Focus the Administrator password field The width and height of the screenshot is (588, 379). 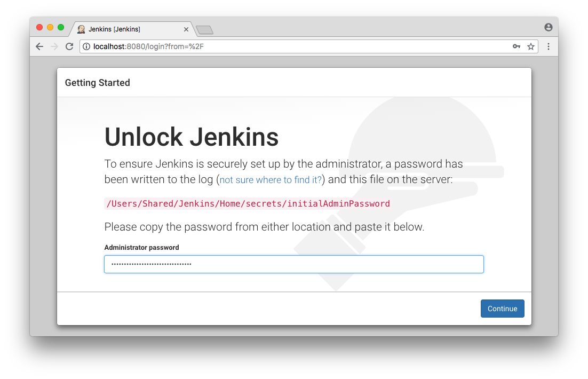(x=293, y=264)
